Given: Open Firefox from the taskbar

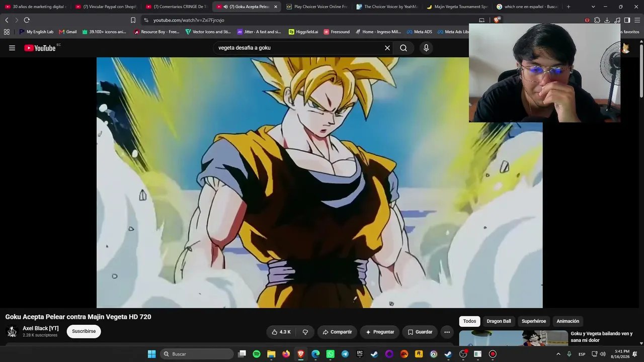Looking at the screenshot, I should pos(286,354).
